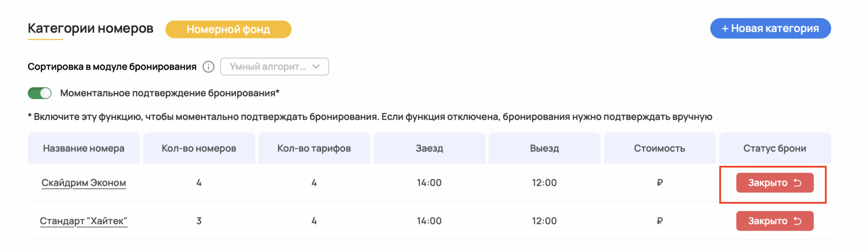Click the Статус брони column header
The image size is (868, 251).
[x=775, y=148]
